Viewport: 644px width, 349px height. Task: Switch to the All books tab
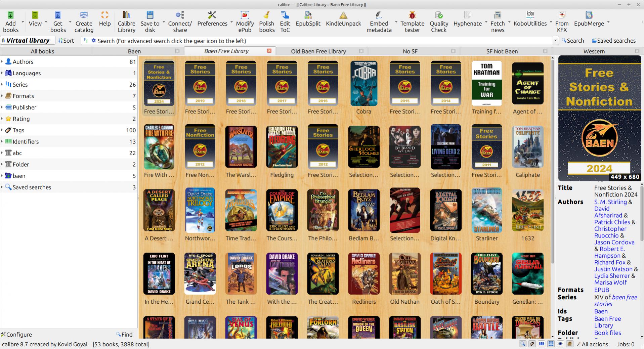[x=42, y=51]
